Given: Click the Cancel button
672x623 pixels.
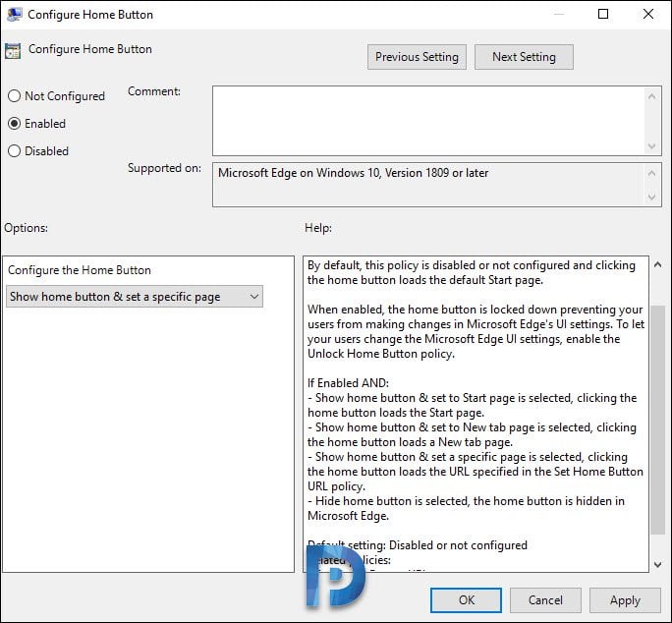Looking at the screenshot, I should pyautogui.click(x=545, y=599).
